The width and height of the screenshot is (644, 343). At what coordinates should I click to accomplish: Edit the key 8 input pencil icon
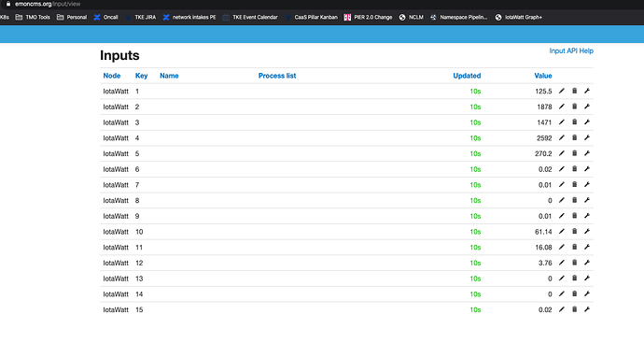tap(562, 200)
